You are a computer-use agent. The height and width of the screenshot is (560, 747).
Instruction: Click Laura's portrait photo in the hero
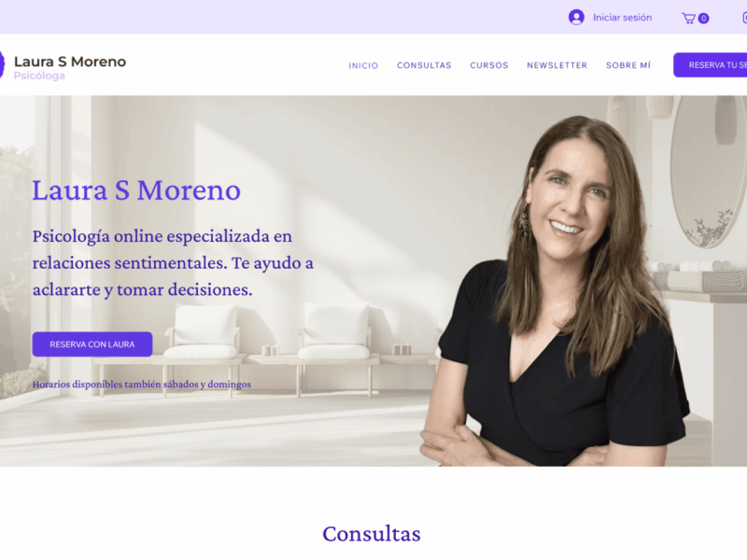[555, 290]
